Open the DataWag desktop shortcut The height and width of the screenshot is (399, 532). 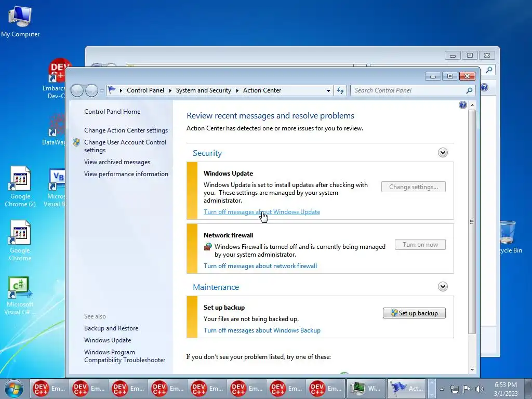tap(56, 129)
